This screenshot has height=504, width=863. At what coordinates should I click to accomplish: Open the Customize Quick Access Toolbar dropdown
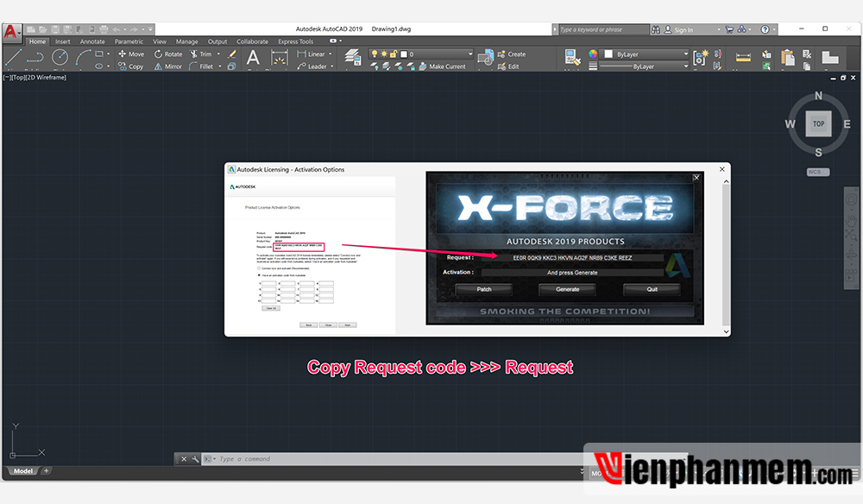pyautogui.click(x=150, y=29)
